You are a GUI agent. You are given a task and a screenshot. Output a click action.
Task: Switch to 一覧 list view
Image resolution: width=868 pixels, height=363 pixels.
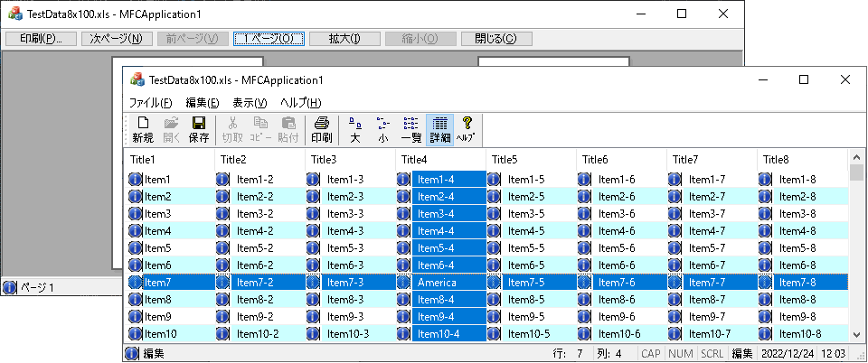[411, 130]
